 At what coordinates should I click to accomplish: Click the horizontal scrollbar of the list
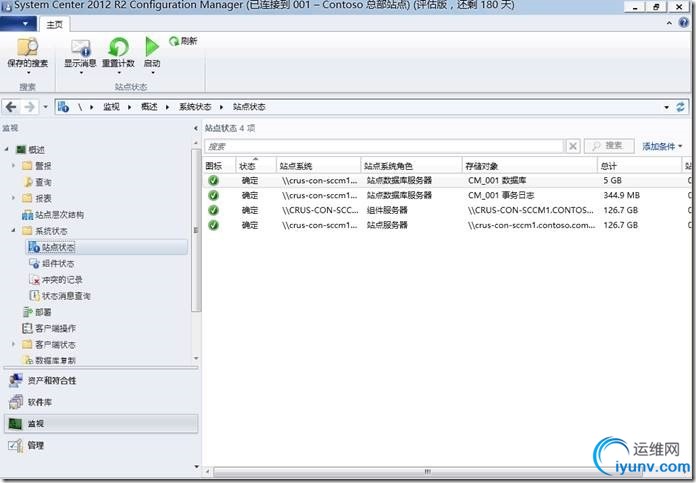(426, 471)
